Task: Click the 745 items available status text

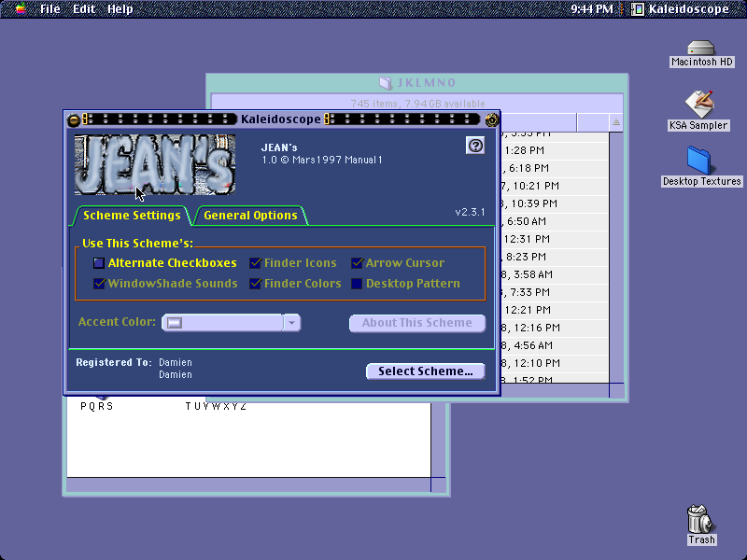Action: [417, 104]
